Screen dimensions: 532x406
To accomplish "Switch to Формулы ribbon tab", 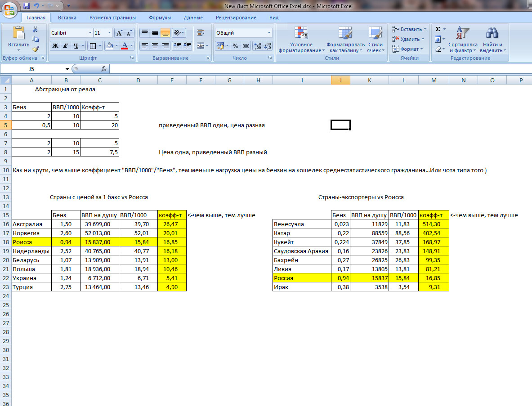I will click(x=160, y=18).
